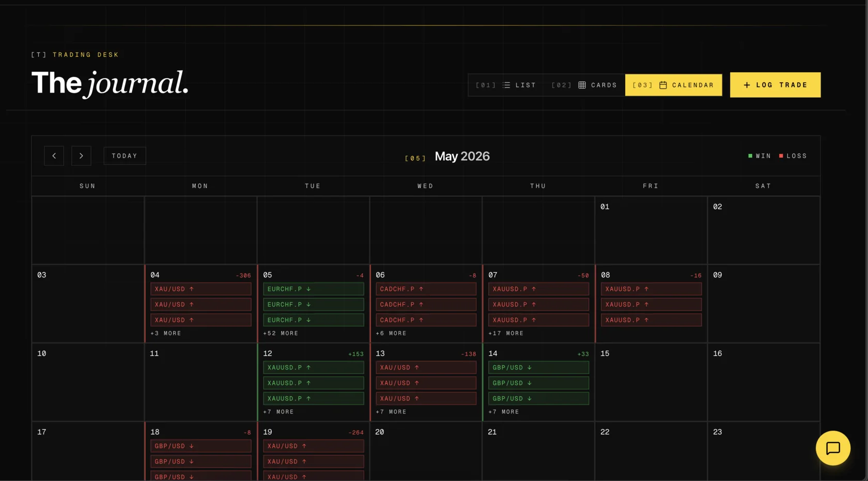
Task: Select the CALENDAR view tab
Action: [x=673, y=85]
